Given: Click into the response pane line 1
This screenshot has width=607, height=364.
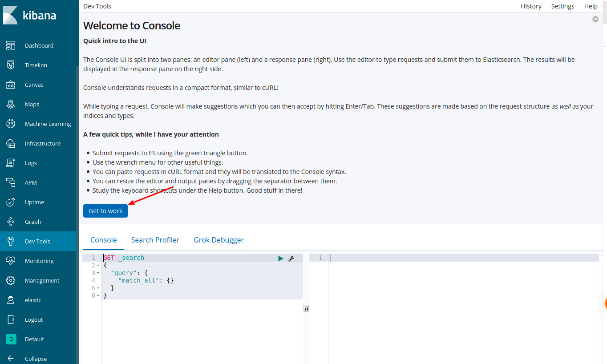Looking at the screenshot, I should 464,258.
